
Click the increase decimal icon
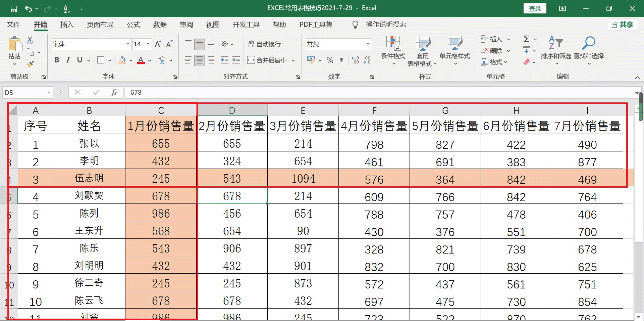[x=355, y=60]
